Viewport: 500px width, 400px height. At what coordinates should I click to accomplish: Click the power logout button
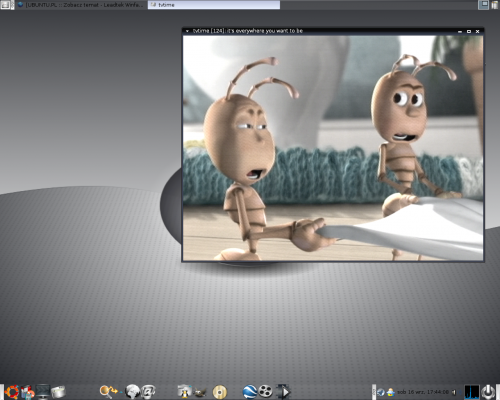tap(488, 392)
